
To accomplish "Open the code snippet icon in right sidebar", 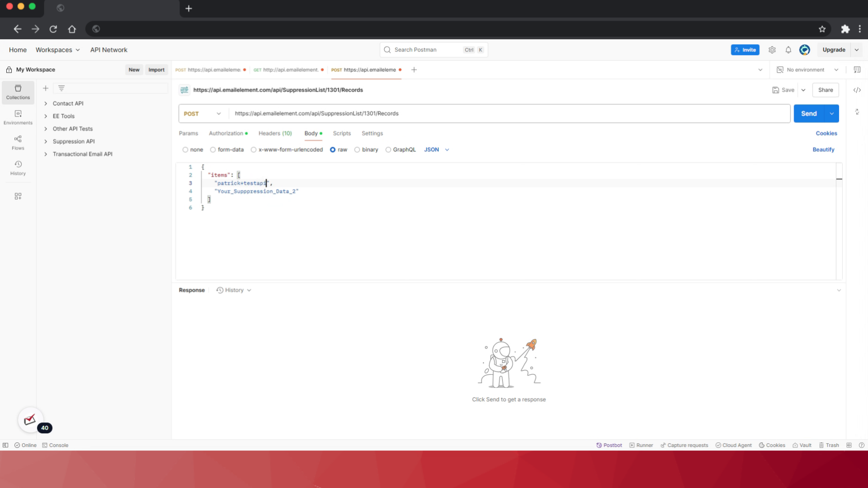I will pyautogui.click(x=857, y=90).
